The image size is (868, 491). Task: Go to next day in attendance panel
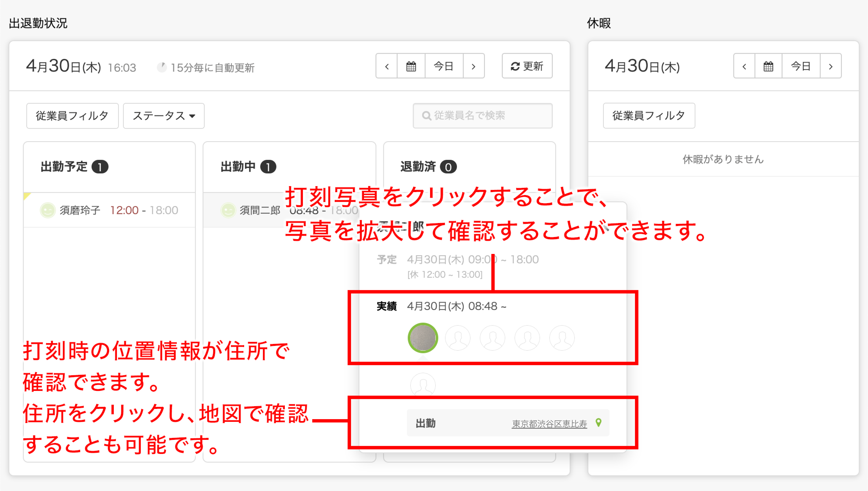click(x=473, y=66)
